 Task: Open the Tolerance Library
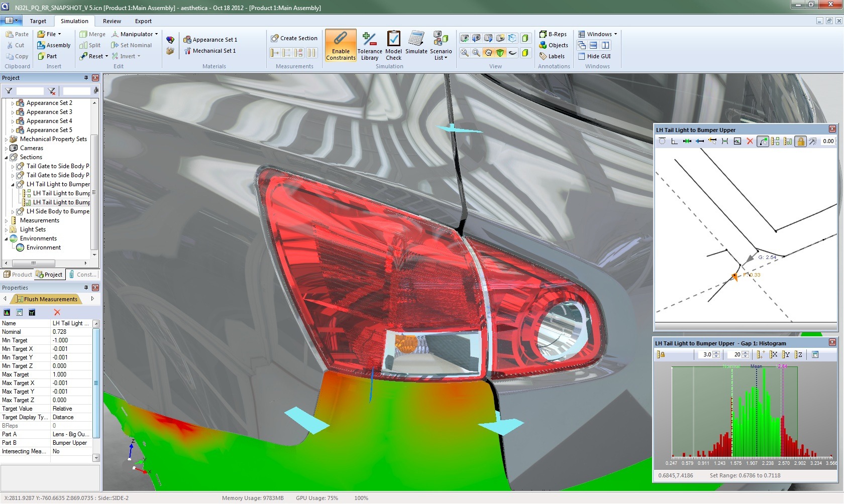[370, 45]
